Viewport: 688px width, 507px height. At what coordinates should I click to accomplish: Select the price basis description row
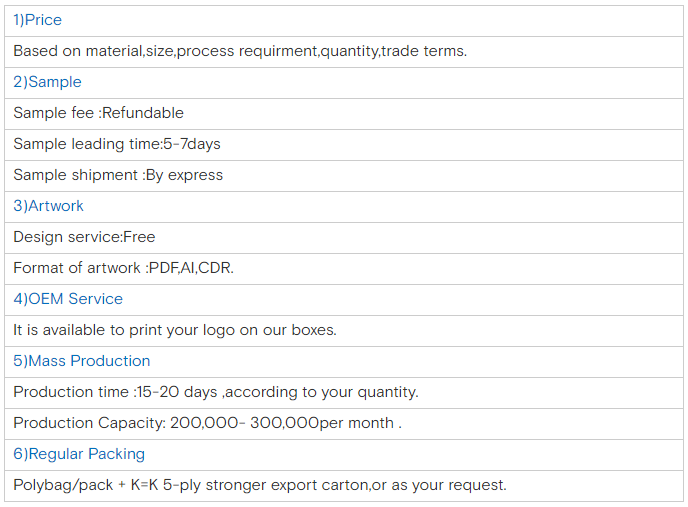[x=240, y=51]
